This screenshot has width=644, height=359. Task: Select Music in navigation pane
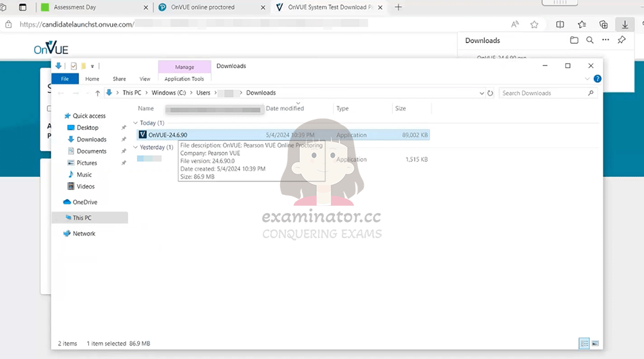(x=84, y=175)
